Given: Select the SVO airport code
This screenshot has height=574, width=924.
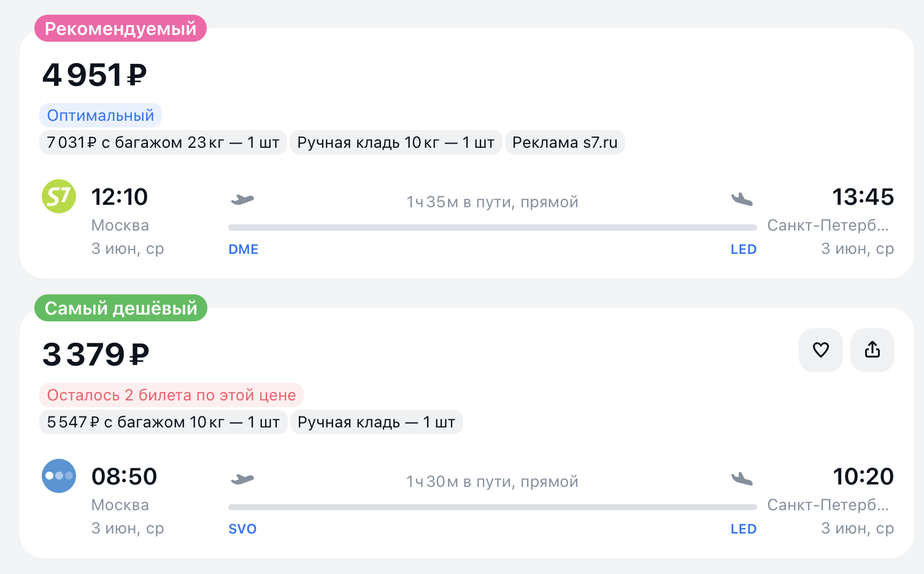Looking at the screenshot, I should pos(242,529).
